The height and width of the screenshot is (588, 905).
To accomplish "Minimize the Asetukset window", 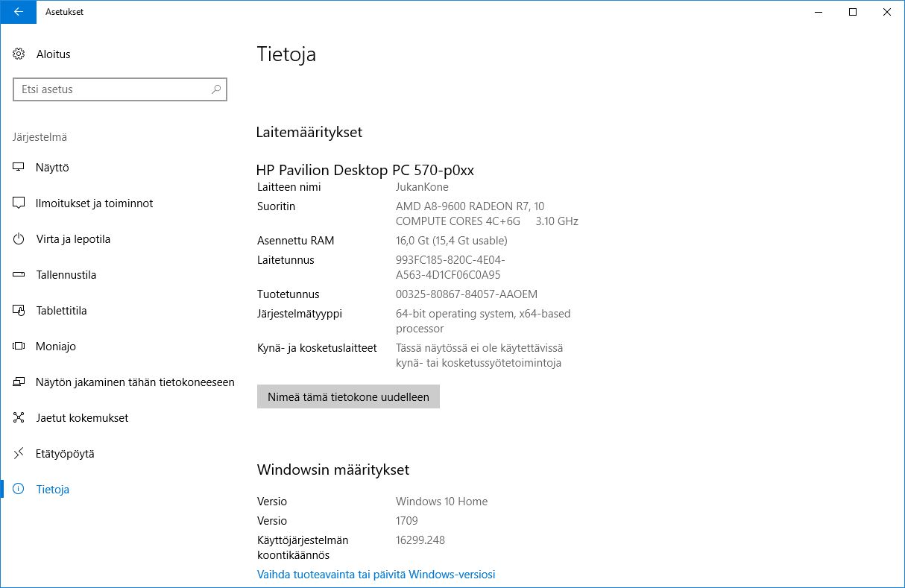I will 819,12.
